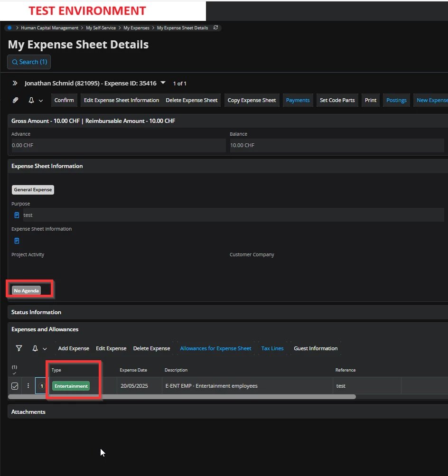Image resolution: width=448 pixels, height=476 pixels.
Task: Open the Postings link
Action: point(396,100)
